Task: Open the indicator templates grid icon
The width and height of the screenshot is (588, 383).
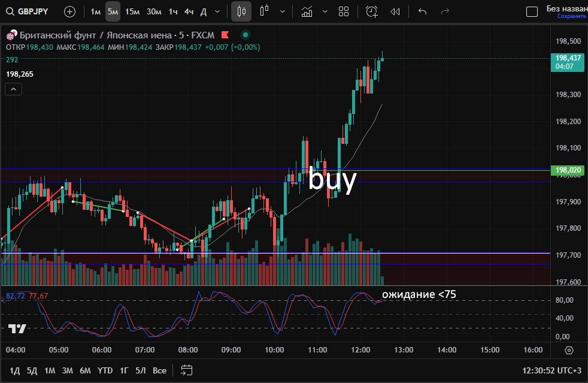Action: click(x=344, y=11)
